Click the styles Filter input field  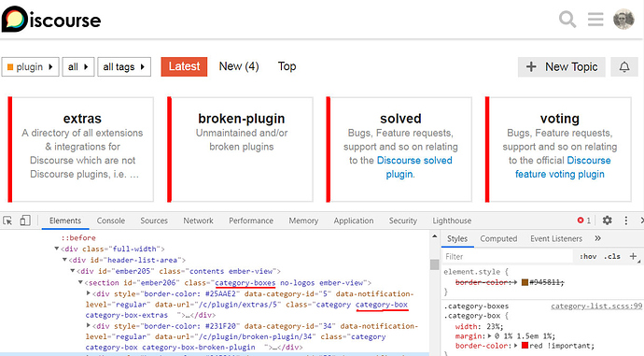coord(508,257)
